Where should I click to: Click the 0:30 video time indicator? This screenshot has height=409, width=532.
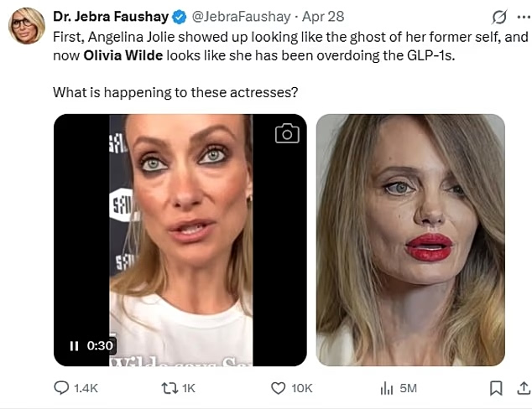[x=100, y=345]
